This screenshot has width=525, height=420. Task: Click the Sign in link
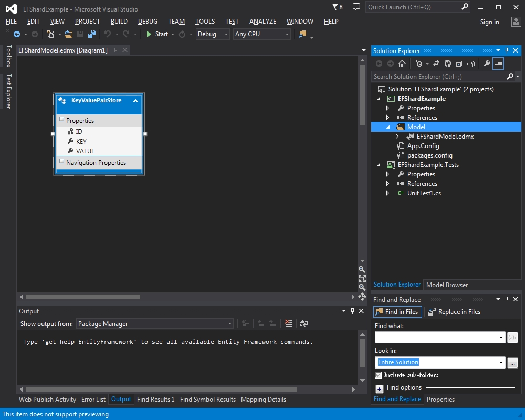tap(489, 22)
